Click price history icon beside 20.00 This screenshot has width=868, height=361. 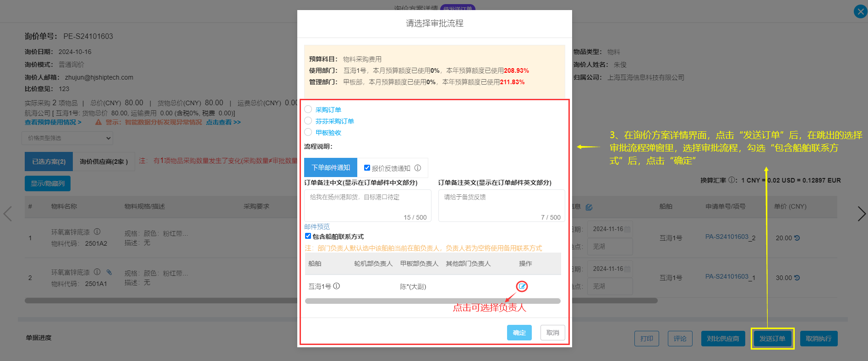pos(797,238)
